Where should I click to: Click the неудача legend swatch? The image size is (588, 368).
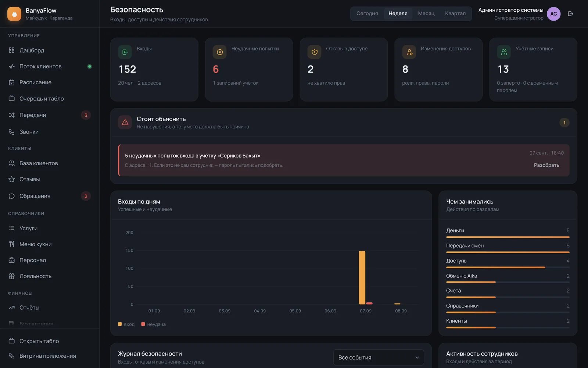tap(143, 324)
